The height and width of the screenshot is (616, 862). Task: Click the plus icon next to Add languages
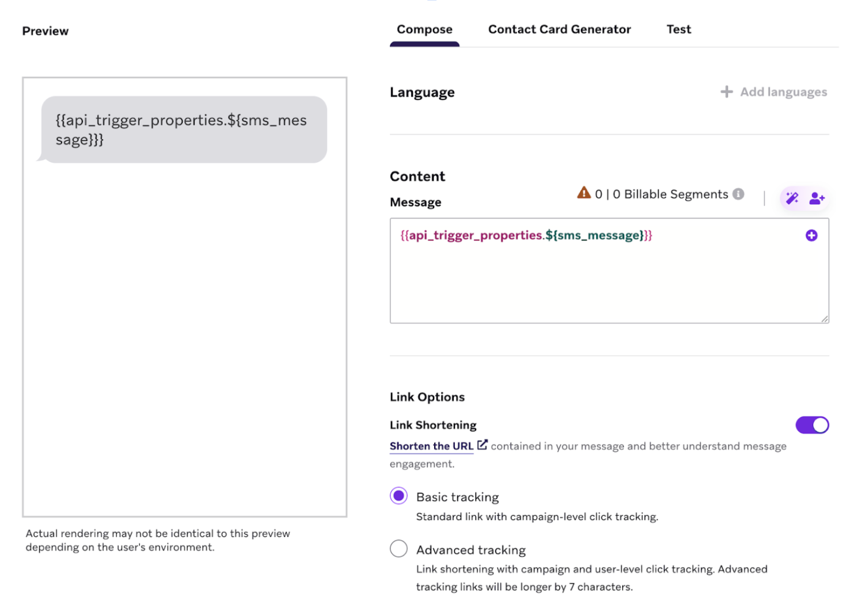(726, 91)
